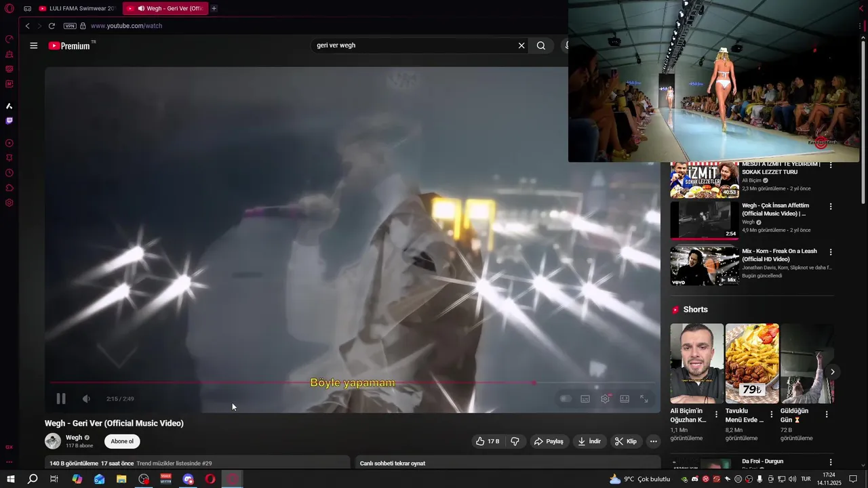
Task: Open the Player icon in Opera sidebar
Action: (x=9, y=143)
